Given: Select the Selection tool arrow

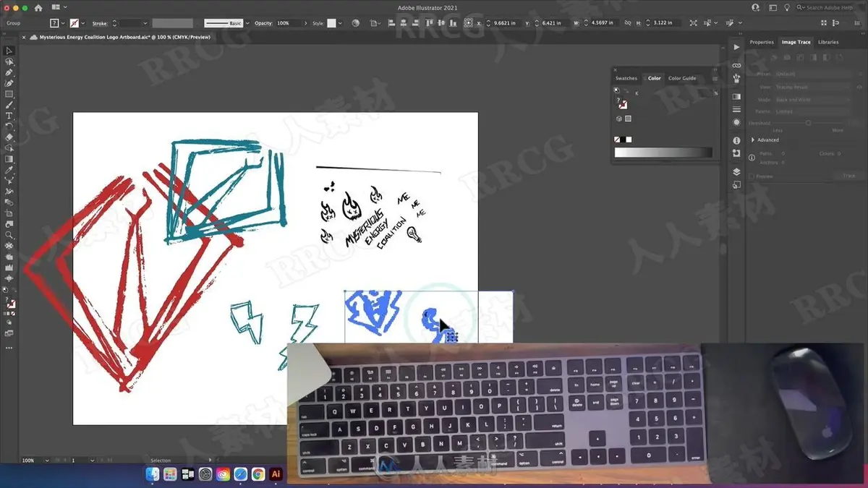Looking at the screenshot, I should click(x=9, y=51).
